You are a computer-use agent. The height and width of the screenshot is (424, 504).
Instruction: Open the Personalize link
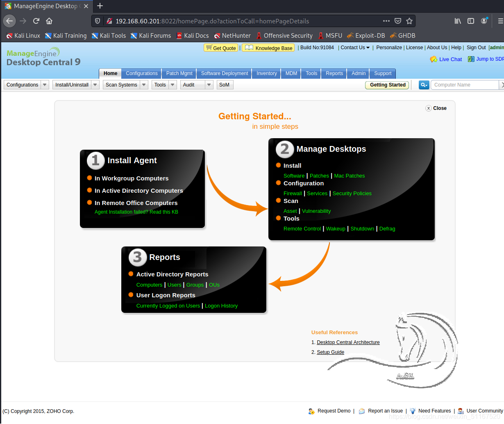click(x=389, y=48)
